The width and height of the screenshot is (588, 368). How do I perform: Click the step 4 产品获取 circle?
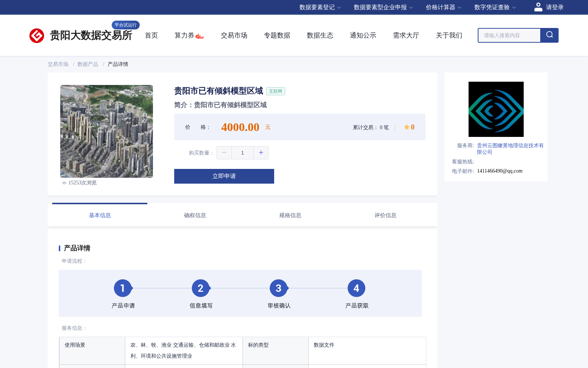tap(356, 288)
